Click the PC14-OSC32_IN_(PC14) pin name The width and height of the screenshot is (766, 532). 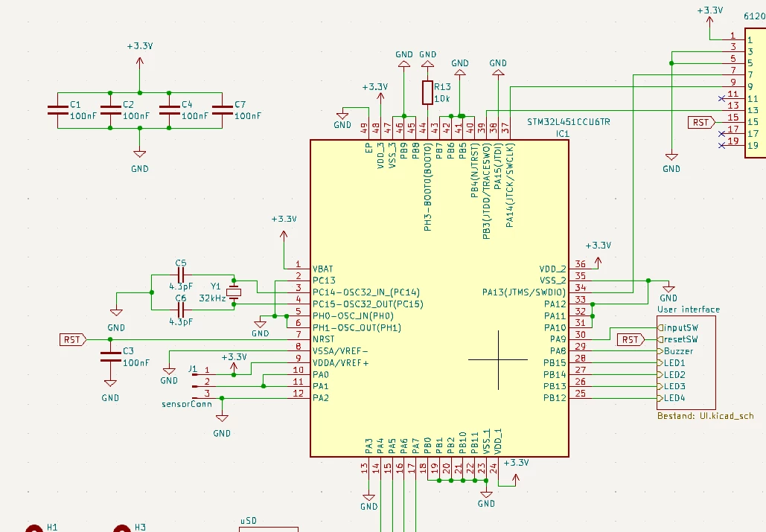[x=366, y=292]
